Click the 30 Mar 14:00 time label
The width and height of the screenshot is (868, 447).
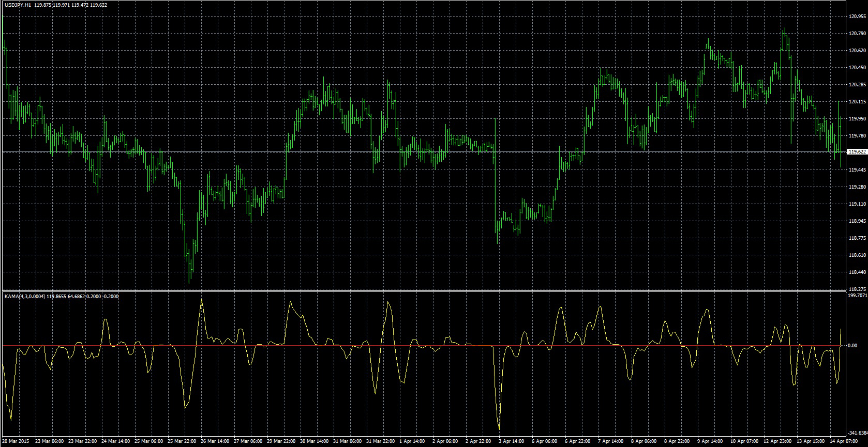(x=313, y=441)
